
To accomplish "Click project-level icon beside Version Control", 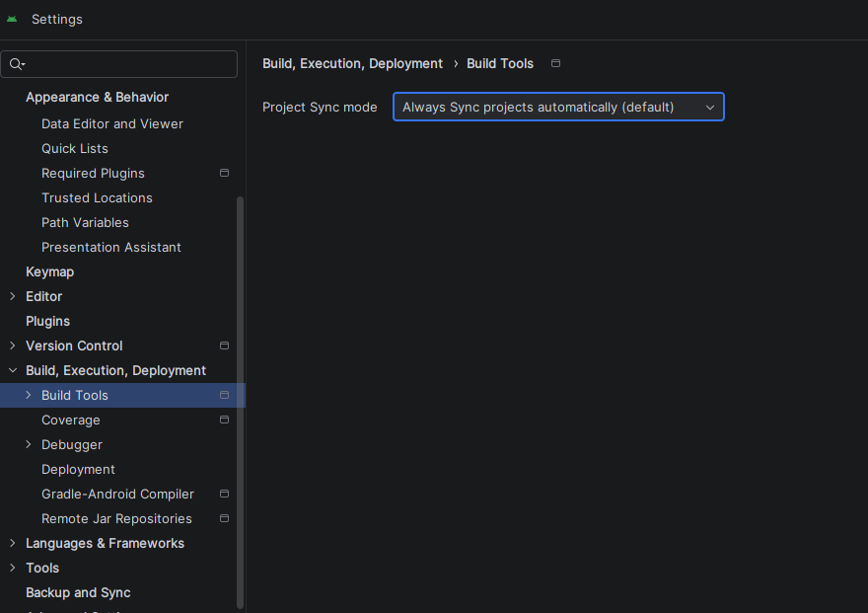I will point(224,345).
